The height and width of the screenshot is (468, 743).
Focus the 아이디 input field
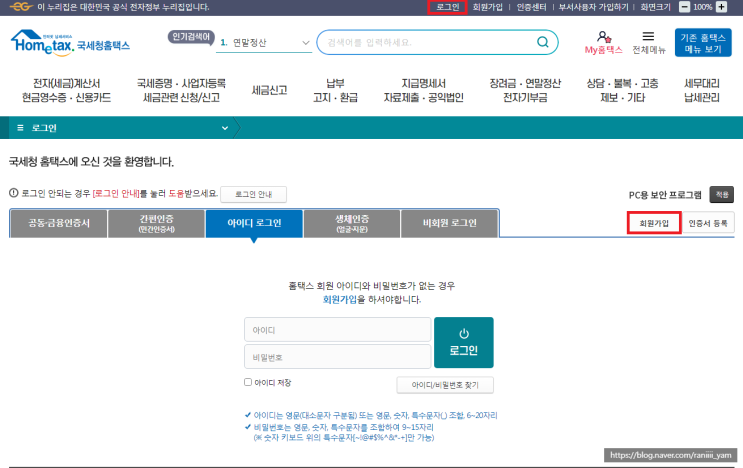coord(337,330)
